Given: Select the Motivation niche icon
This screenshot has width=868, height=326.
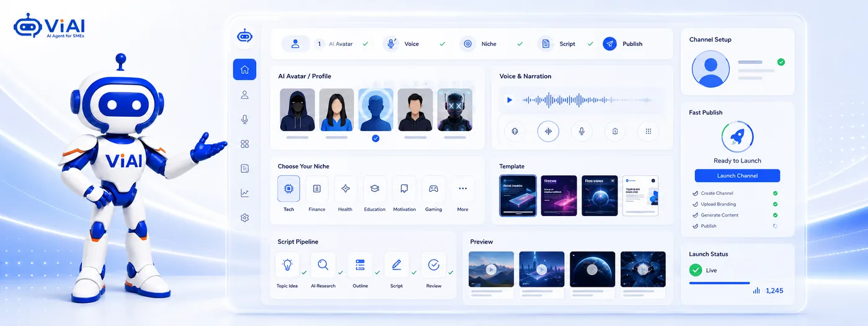Looking at the screenshot, I should [x=404, y=189].
